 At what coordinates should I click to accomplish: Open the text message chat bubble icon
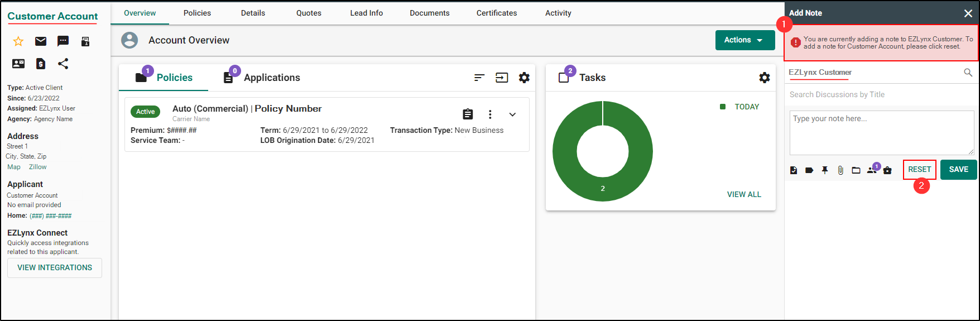pyautogui.click(x=63, y=41)
